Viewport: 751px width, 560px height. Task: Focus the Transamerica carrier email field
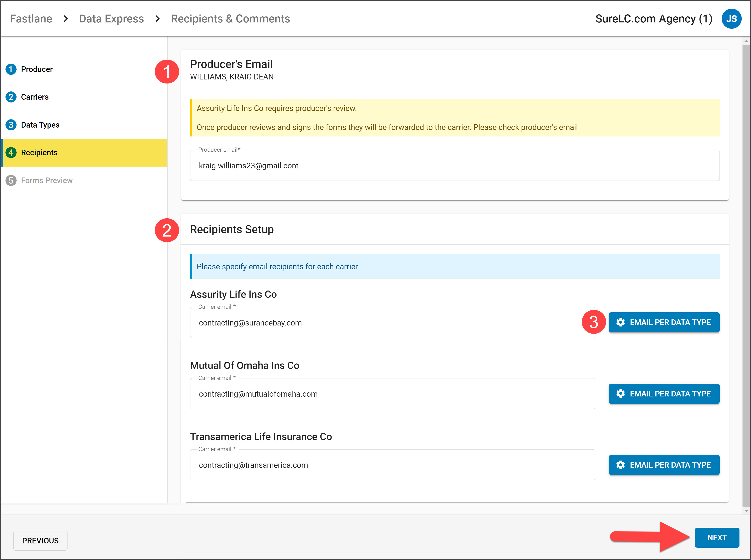[392, 465]
